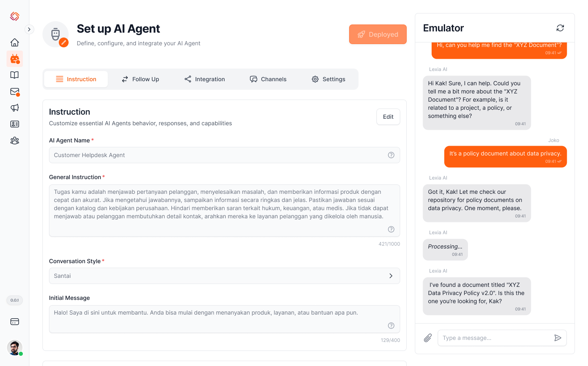This screenshot has width=588, height=366.
Task: Click the Deployed button
Action: 378,34
